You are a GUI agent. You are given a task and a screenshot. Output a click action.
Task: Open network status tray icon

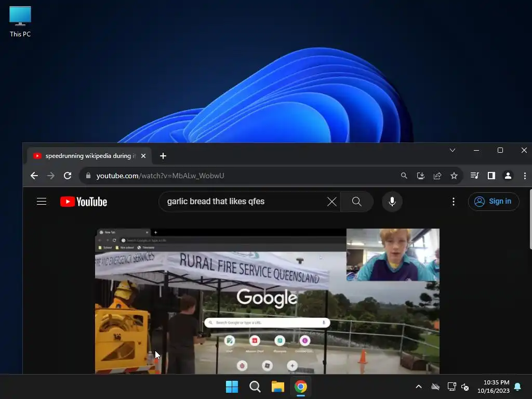click(x=451, y=387)
